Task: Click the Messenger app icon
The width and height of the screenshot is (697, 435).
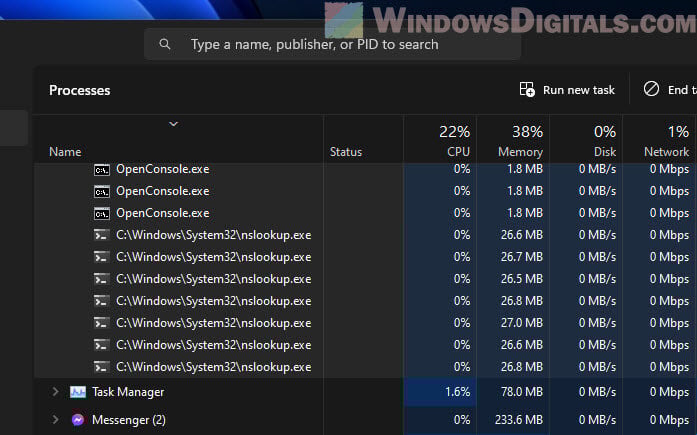Action: click(x=78, y=419)
